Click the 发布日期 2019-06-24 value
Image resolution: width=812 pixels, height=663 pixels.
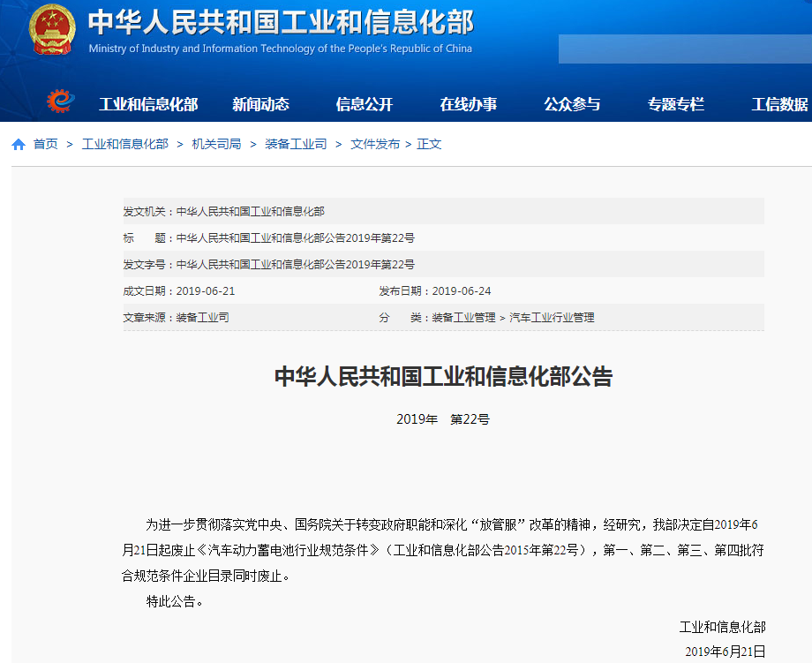[462, 291]
